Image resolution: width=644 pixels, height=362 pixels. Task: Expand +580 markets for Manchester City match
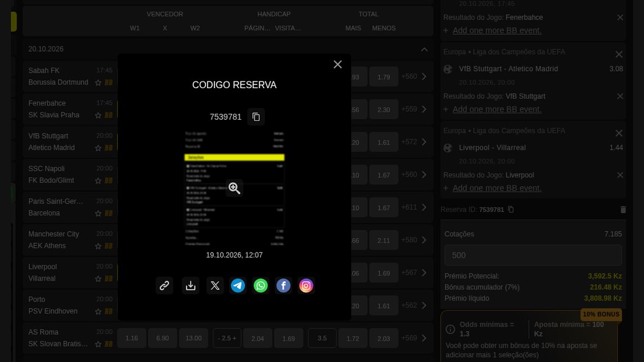tap(414, 240)
